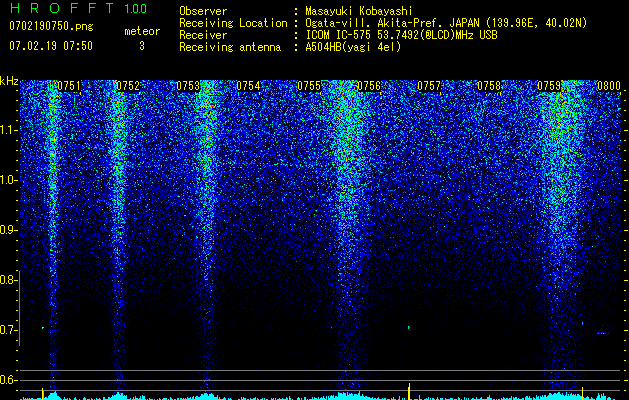Click the 0752 time marker
The image size is (629, 400).
(x=128, y=86)
